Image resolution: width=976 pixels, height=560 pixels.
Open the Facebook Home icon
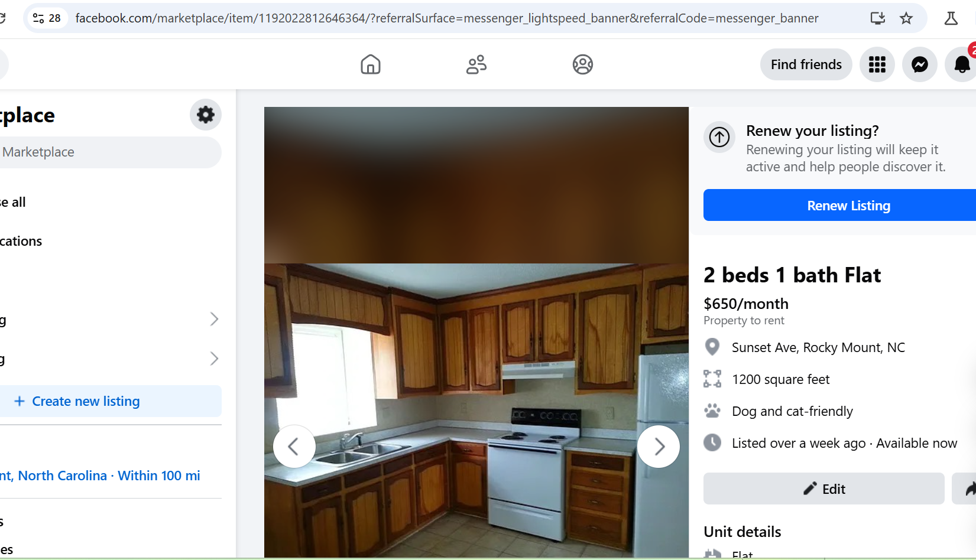click(371, 64)
